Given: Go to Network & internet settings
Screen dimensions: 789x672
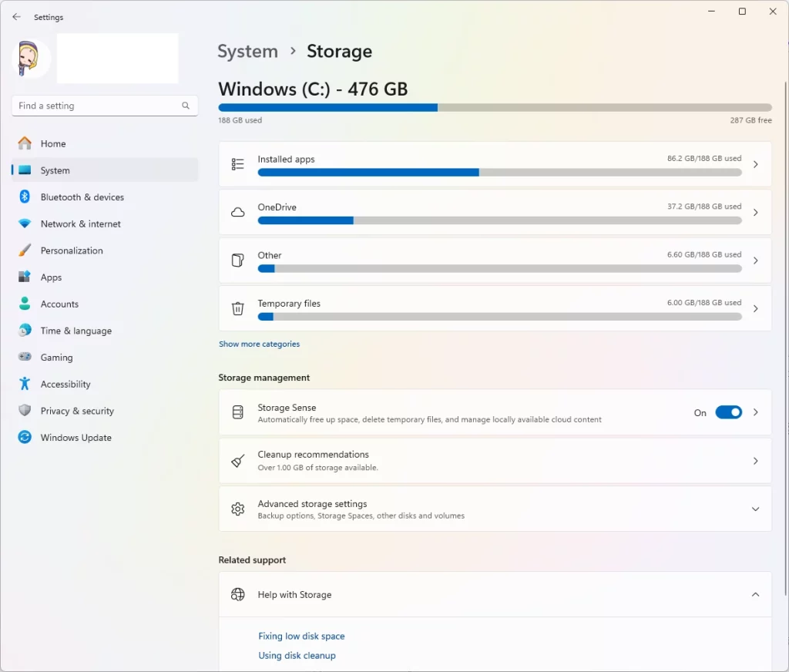Looking at the screenshot, I should [x=105, y=223].
